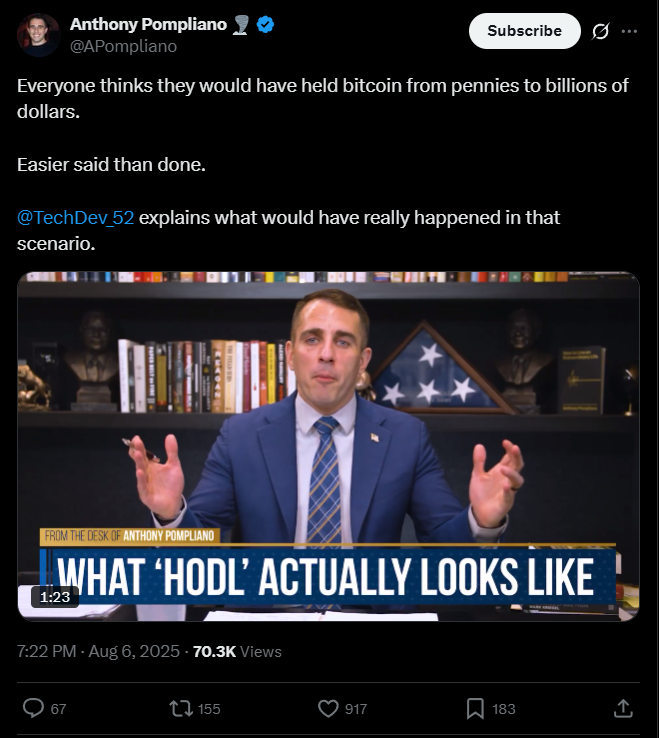The height and width of the screenshot is (738, 659).
Task: Like the post with the heart icon
Action: pyautogui.click(x=328, y=708)
